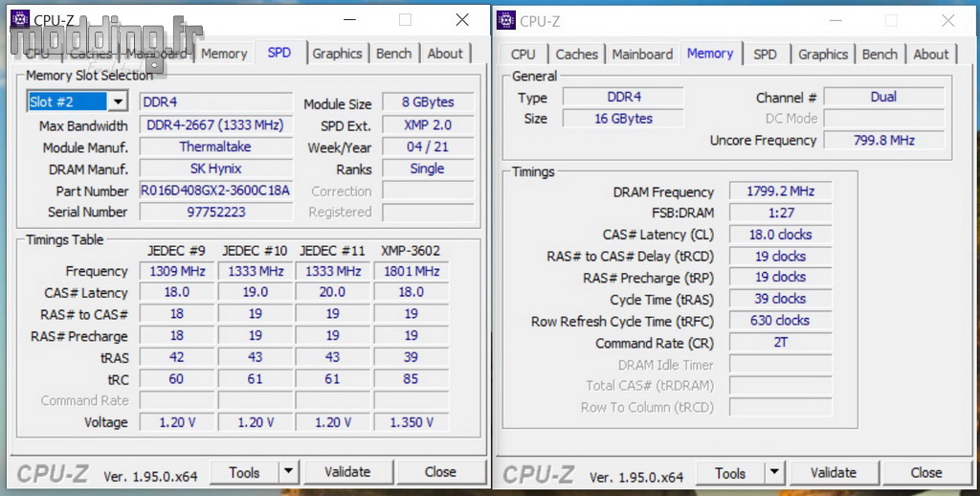Screen dimensions: 980x496
Task: Open the CPU tab in right CPU-Z window
Action: (x=523, y=55)
